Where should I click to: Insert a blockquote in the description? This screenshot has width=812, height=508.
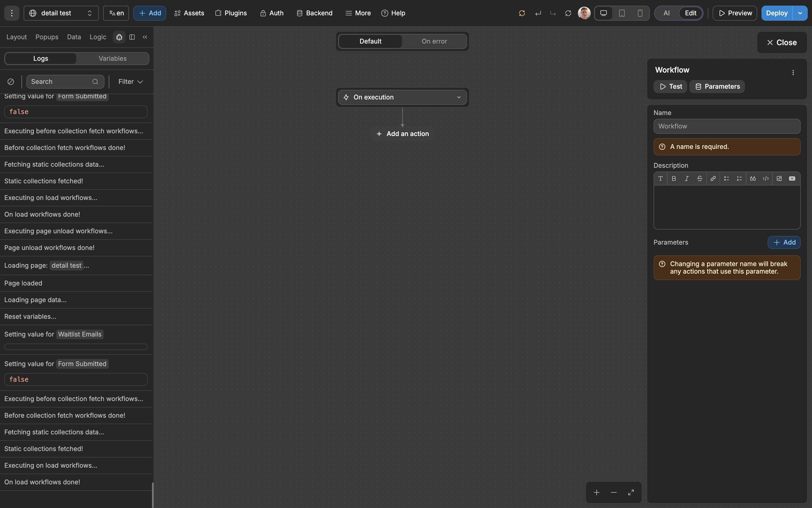coord(753,179)
